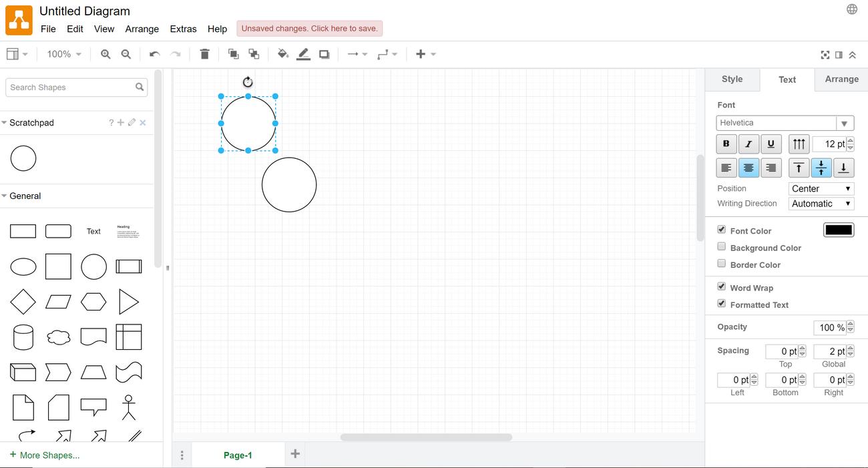
Task: Click the To Front icon
Action: [x=232, y=53]
